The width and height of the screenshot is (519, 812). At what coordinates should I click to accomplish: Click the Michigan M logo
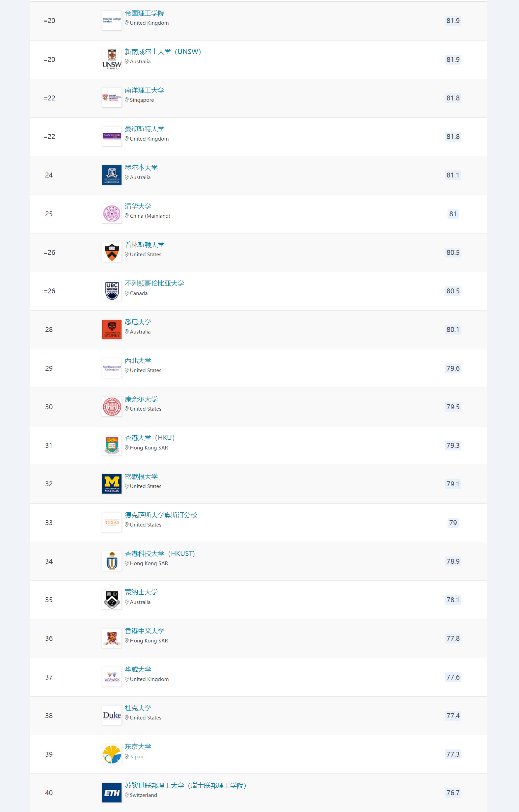click(112, 484)
